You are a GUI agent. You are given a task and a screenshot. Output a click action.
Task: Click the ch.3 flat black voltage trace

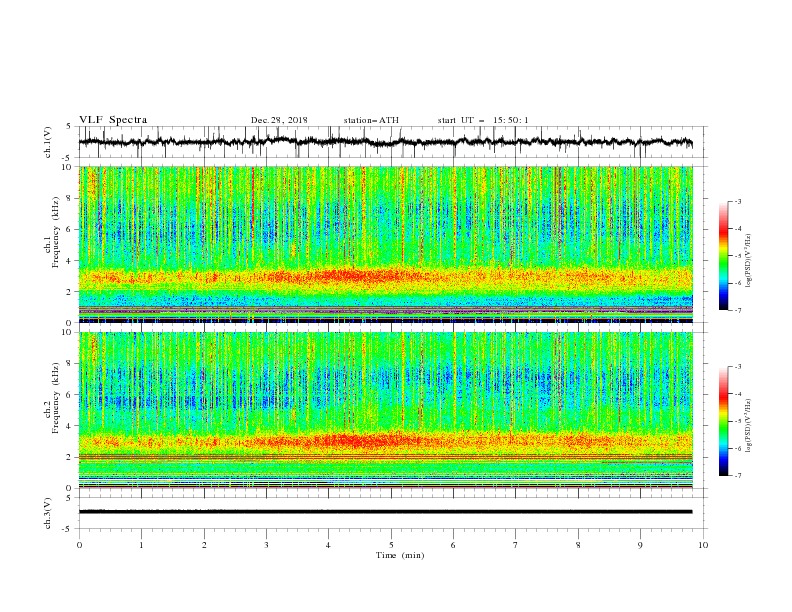pyautogui.click(x=386, y=512)
